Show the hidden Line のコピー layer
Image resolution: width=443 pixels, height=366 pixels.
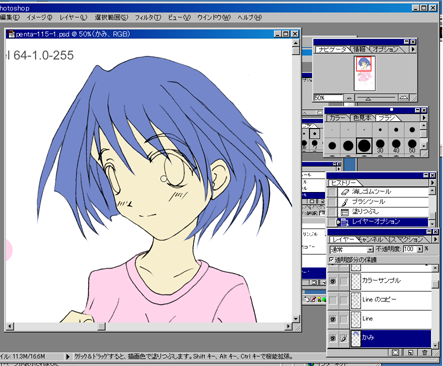333,300
